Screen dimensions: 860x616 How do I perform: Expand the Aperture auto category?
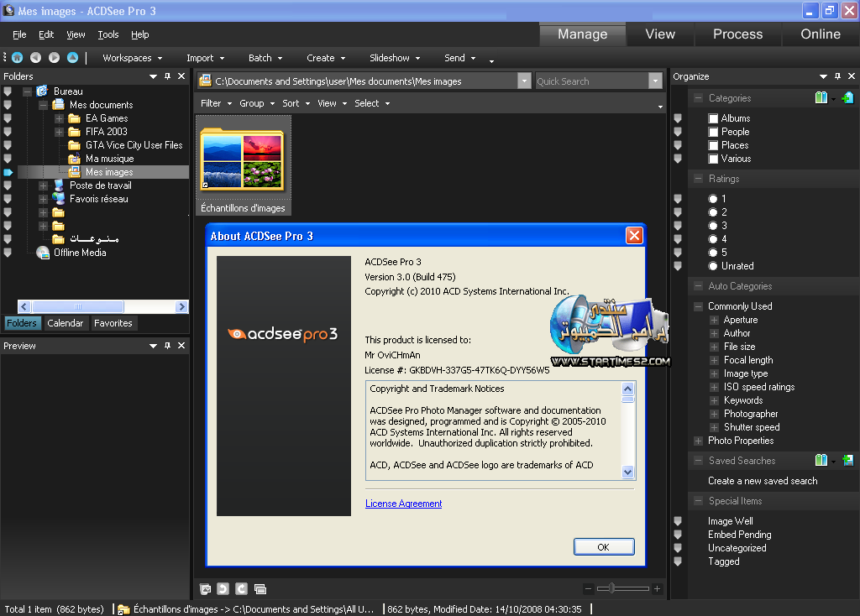point(714,320)
